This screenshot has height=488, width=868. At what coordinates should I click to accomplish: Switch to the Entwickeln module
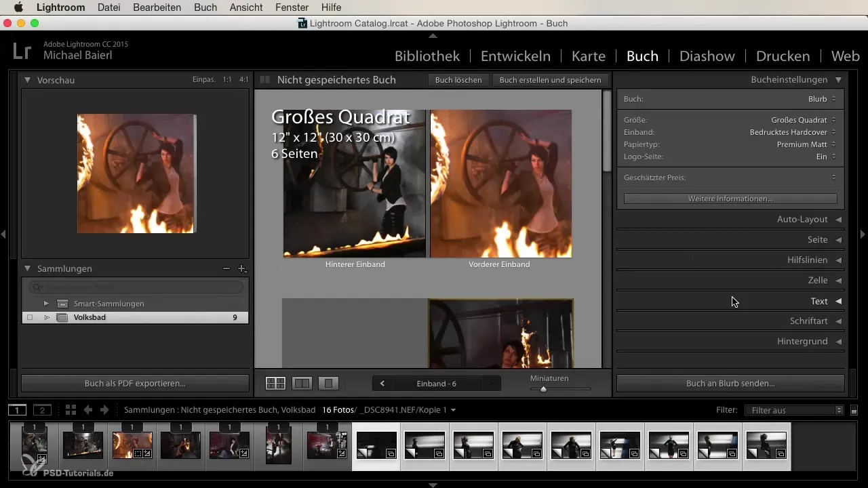pyautogui.click(x=515, y=56)
